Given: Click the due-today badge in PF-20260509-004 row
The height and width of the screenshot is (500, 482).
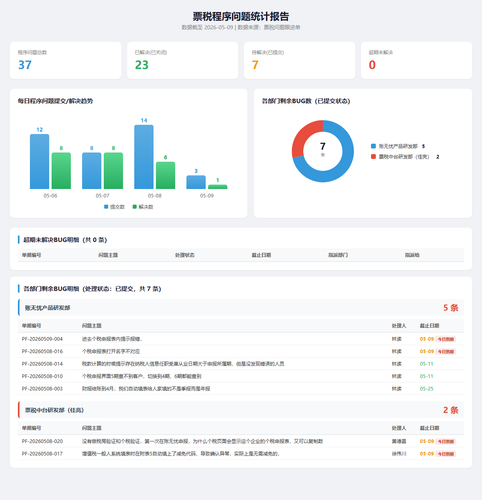Looking at the screenshot, I should [446, 339].
